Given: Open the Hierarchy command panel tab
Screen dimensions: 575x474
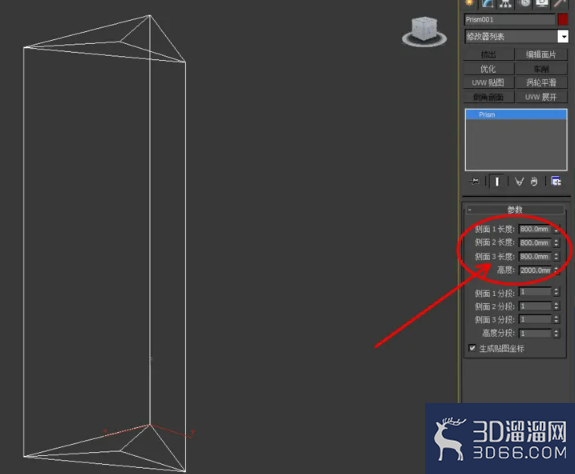Looking at the screenshot, I should [x=506, y=3].
